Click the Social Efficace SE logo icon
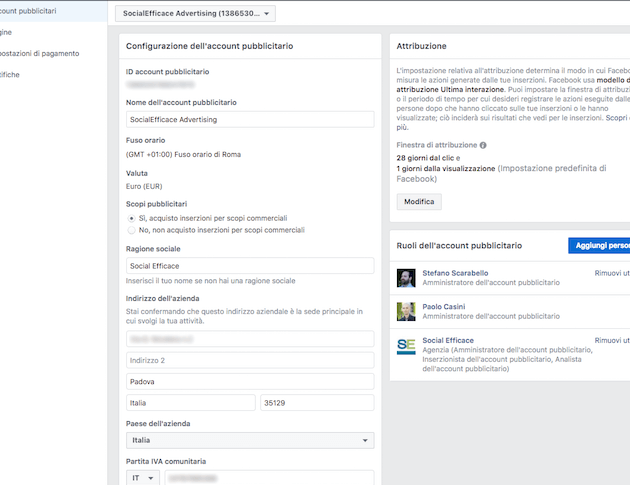 point(406,346)
